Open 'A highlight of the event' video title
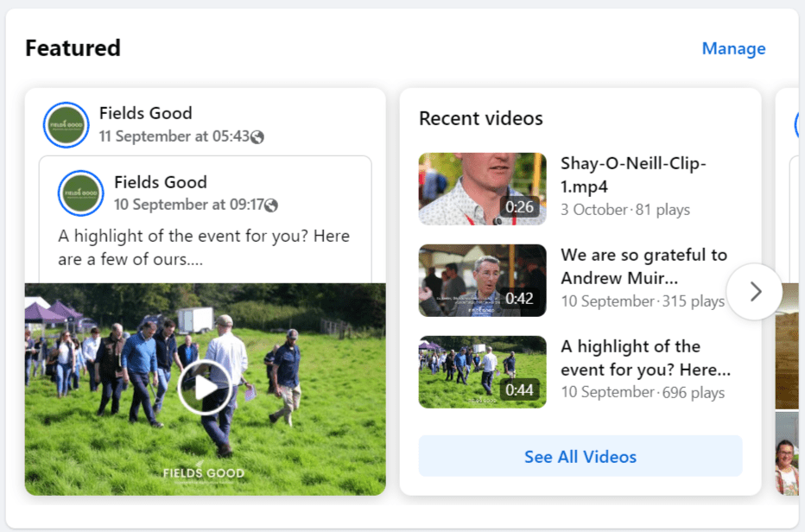Viewport: 805px width, 532px height. [645, 358]
